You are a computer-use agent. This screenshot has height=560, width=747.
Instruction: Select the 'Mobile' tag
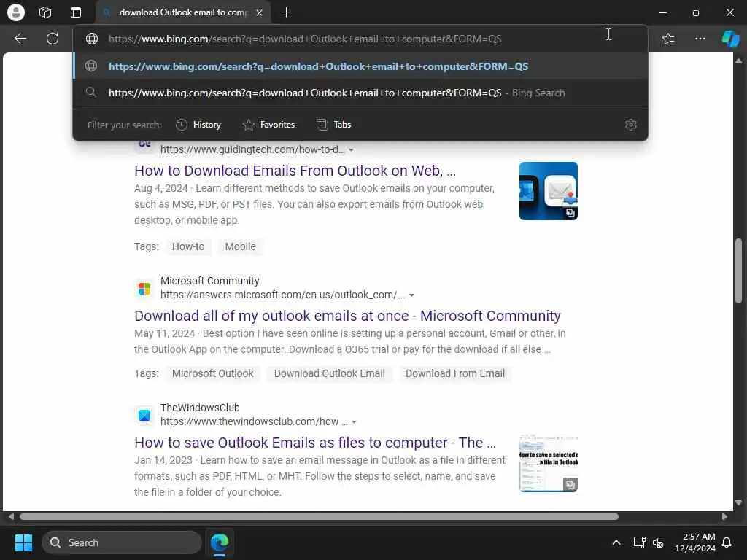pos(240,246)
